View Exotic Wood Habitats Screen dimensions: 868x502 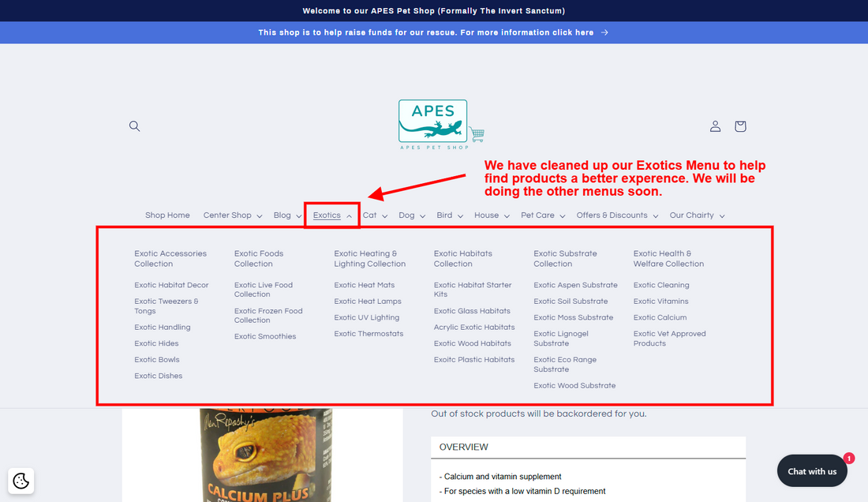pyautogui.click(x=472, y=343)
